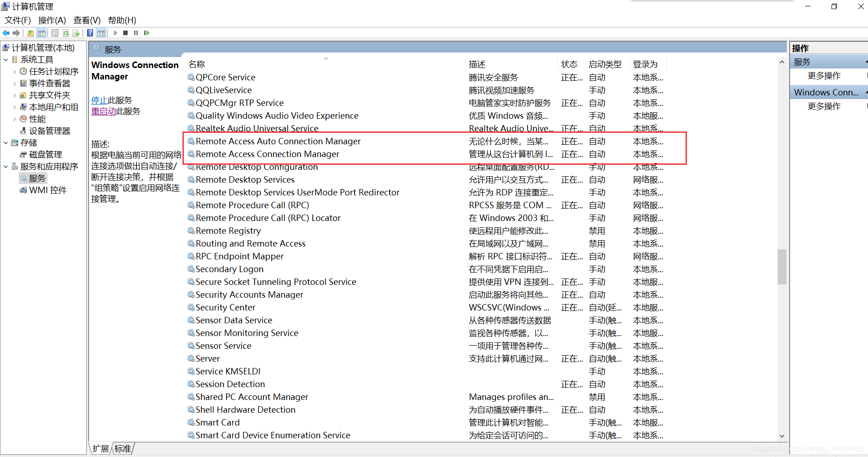
Task: Select 服务 in the tree
Action: coord(37,178)
